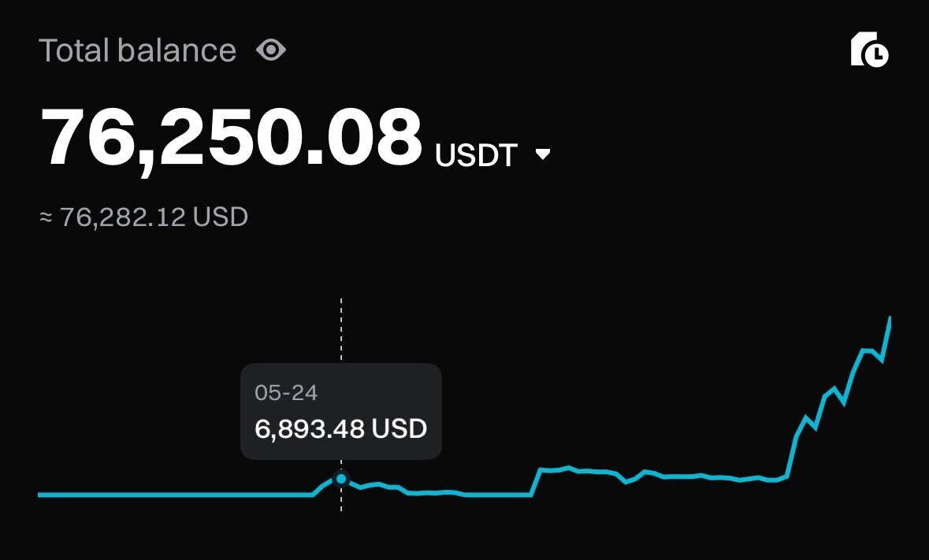Click the 6,893.48 USD tooltip value

[340, 429]
